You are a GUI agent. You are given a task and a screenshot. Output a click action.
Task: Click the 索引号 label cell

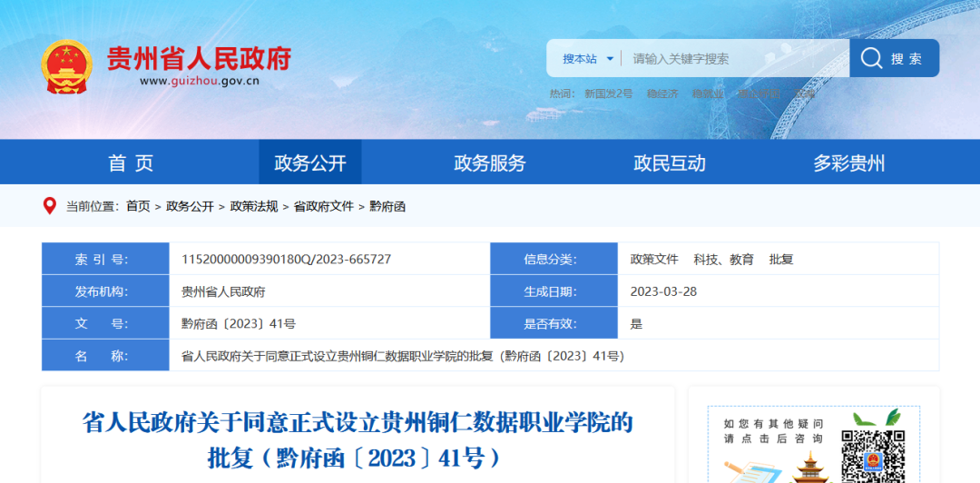(105, 259)
